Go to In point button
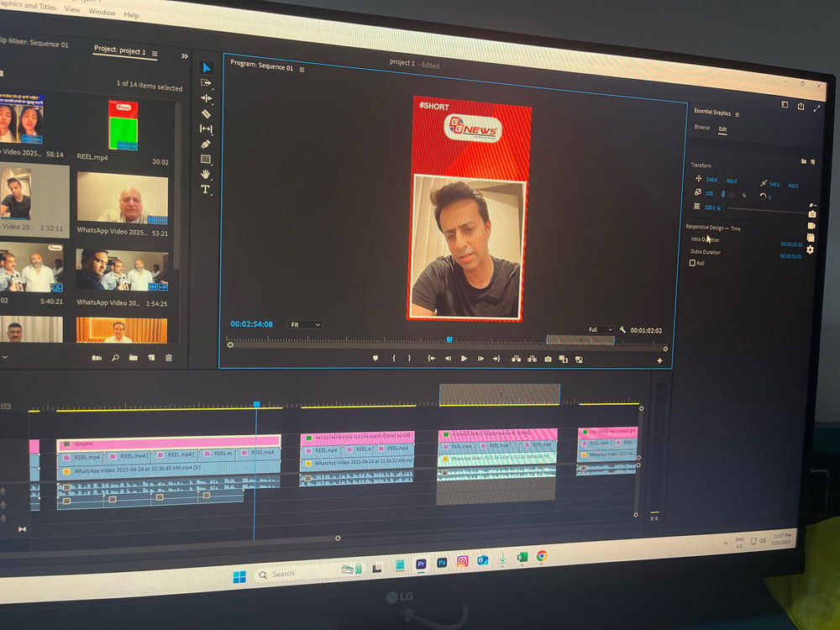The height and width of the screenshot is (630, 840). (x=431, y=359)
